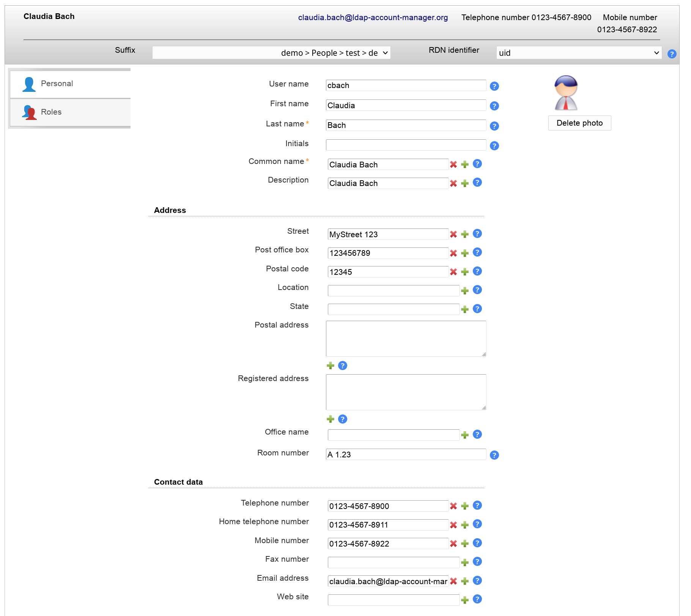Viewport: 691px width, 616px height.
Task: Open the claudia.bach email link in header
Action: pyautogui.click(x=373, y=17)
